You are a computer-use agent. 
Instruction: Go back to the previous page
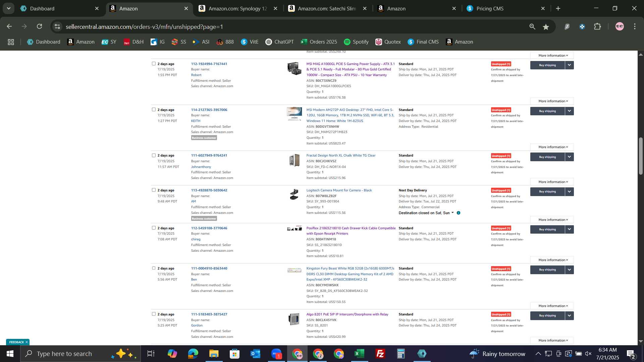pos(9,26)
